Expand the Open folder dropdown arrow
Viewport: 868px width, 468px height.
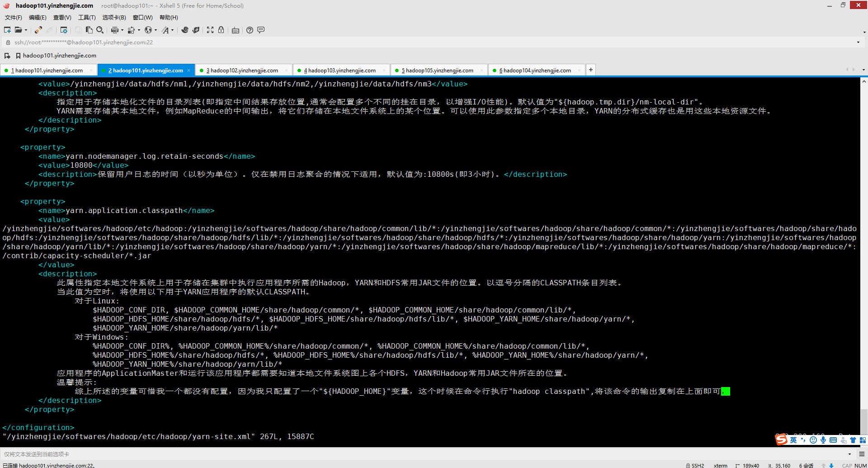(x=26, y=30)
